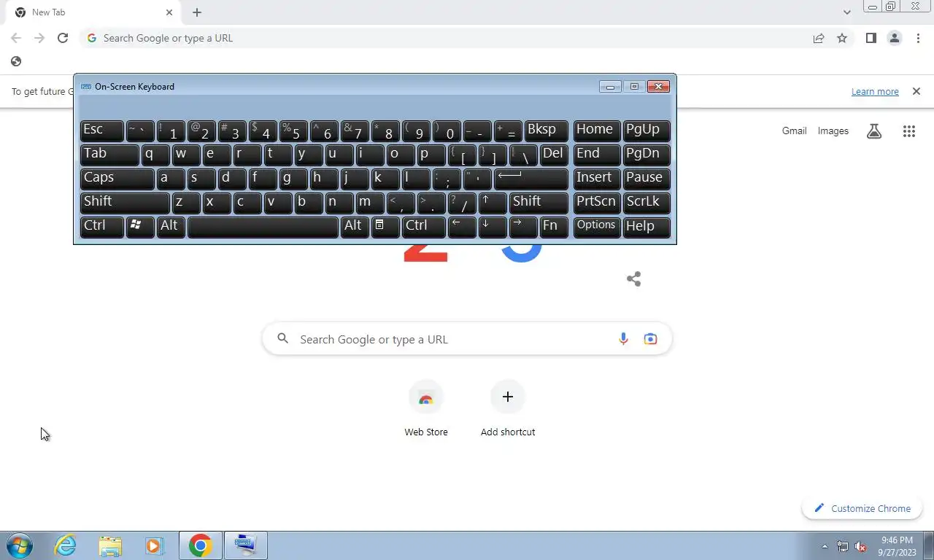Open keyboard Options
Image resolution: width=934 pixels, height=560 pixels.
click(x=597, y=227)
